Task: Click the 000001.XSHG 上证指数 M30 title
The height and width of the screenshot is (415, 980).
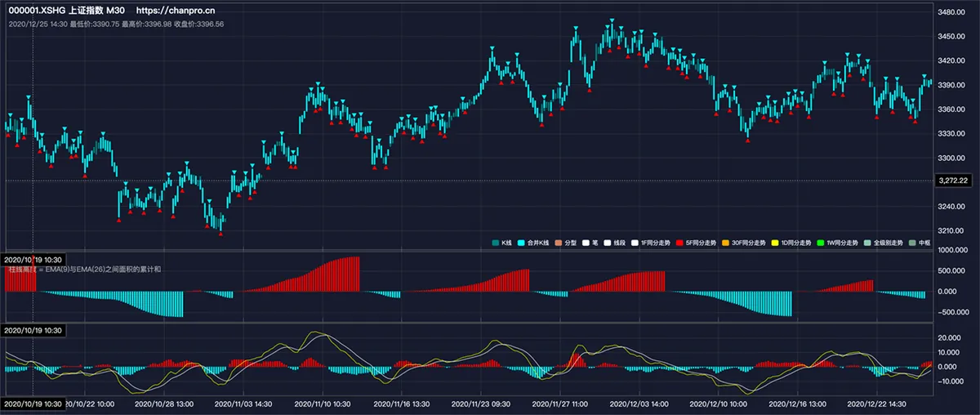Action: coord(65,11)
